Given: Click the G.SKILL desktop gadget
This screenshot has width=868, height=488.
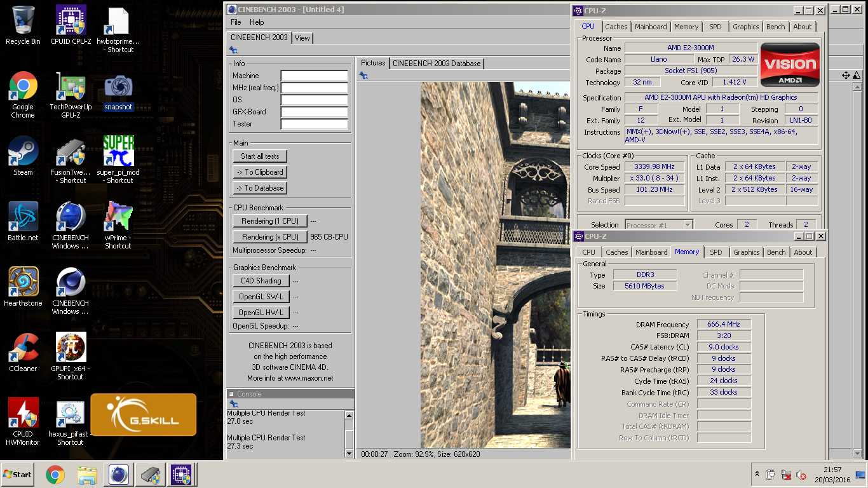Looking at the screenshot, I should tap(144, 415).
